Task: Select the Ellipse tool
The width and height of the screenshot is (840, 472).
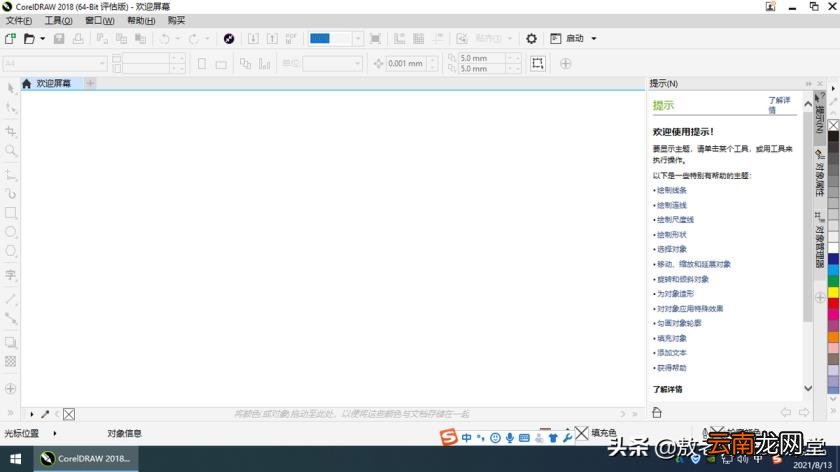Action: tap(11, 232)
